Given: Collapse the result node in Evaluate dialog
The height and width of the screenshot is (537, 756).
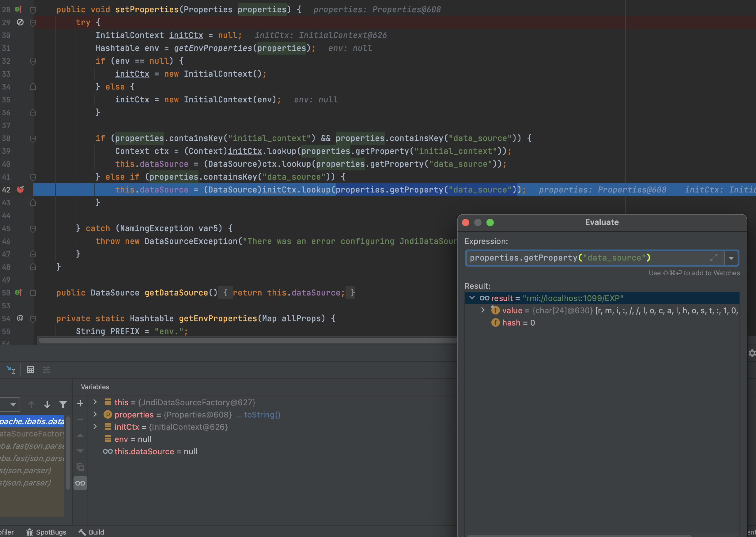Looking at the screenshot, I should tap(472, 298).
